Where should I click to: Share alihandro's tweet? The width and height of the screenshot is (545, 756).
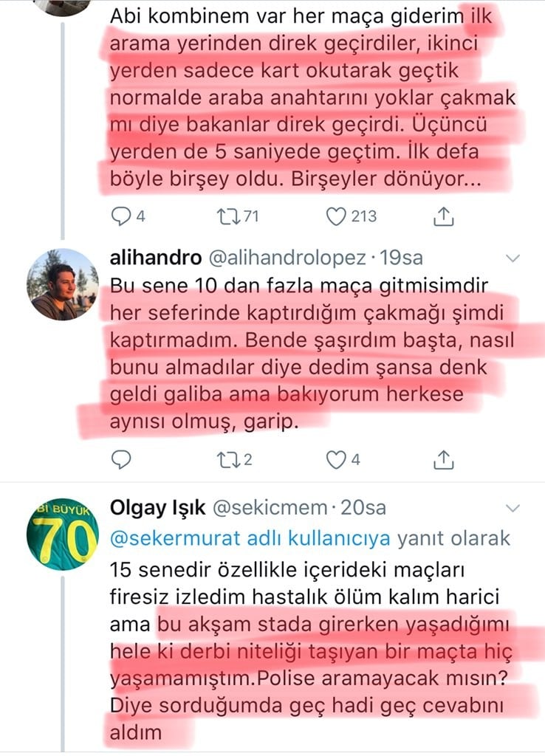(442, 460)
